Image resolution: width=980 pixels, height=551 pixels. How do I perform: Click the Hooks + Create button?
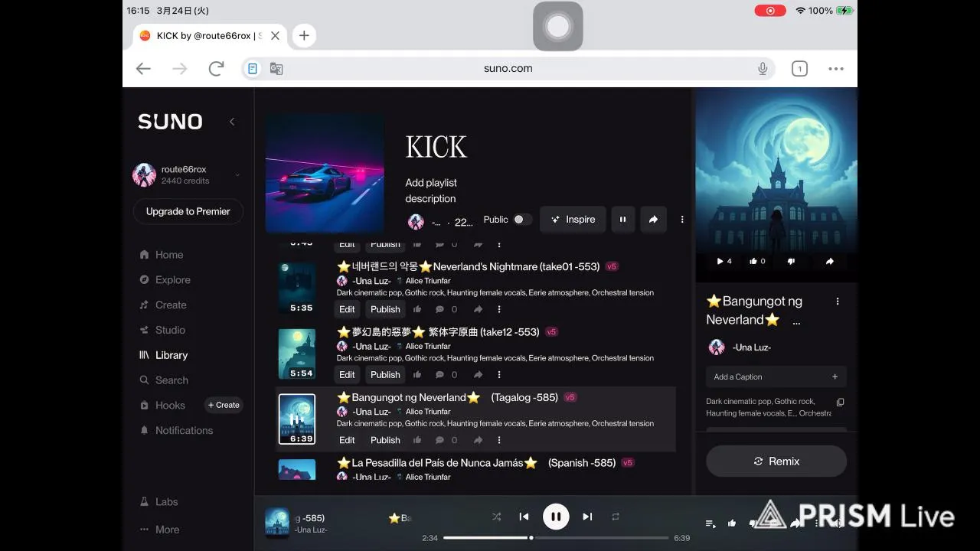224,405
